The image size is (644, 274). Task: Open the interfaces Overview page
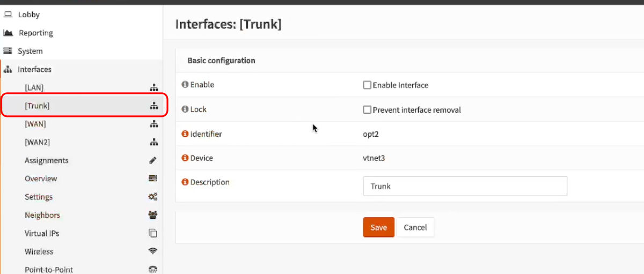[41, 179]
